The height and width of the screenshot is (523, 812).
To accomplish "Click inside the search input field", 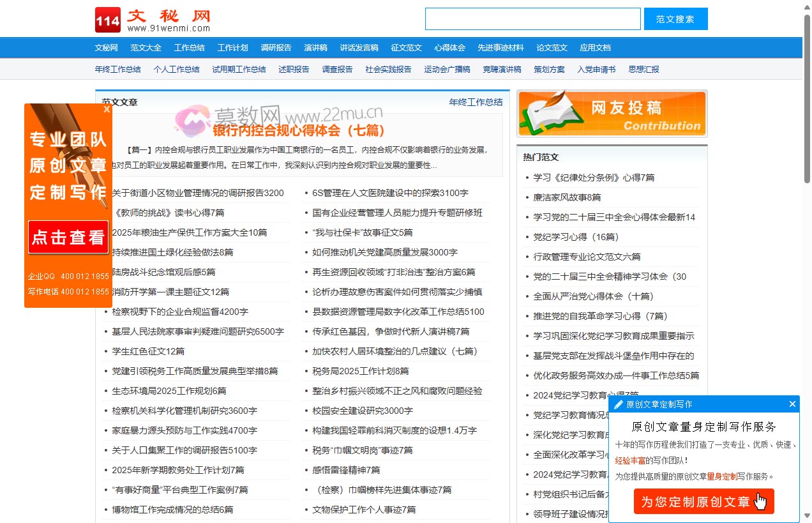I will (x=532, y=19).
